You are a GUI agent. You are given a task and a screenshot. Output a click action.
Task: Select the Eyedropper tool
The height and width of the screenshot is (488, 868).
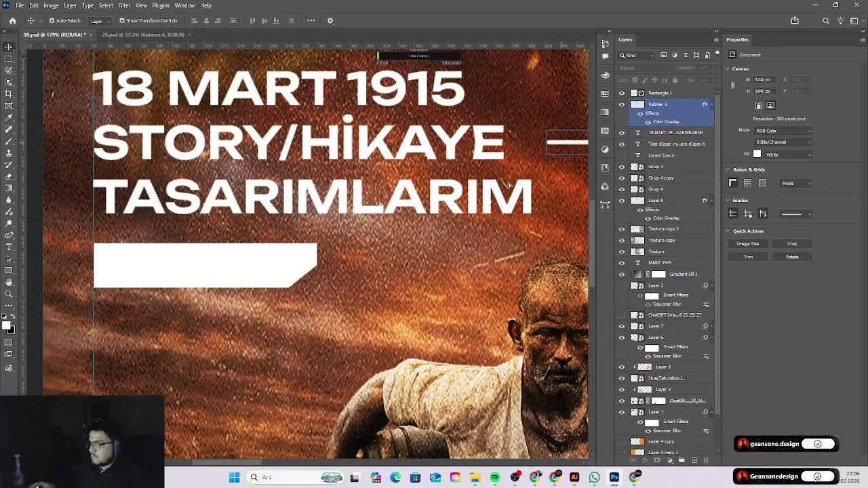tap(9, 117)
